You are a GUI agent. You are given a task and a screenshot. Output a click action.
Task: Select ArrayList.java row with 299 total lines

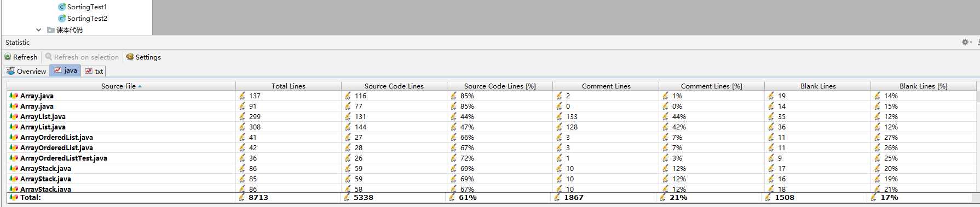[491, 116]
